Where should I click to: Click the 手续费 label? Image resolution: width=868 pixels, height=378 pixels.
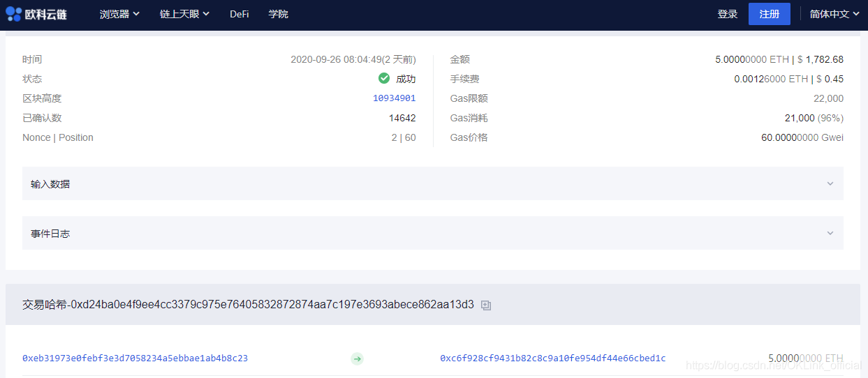tap(465, 79)
